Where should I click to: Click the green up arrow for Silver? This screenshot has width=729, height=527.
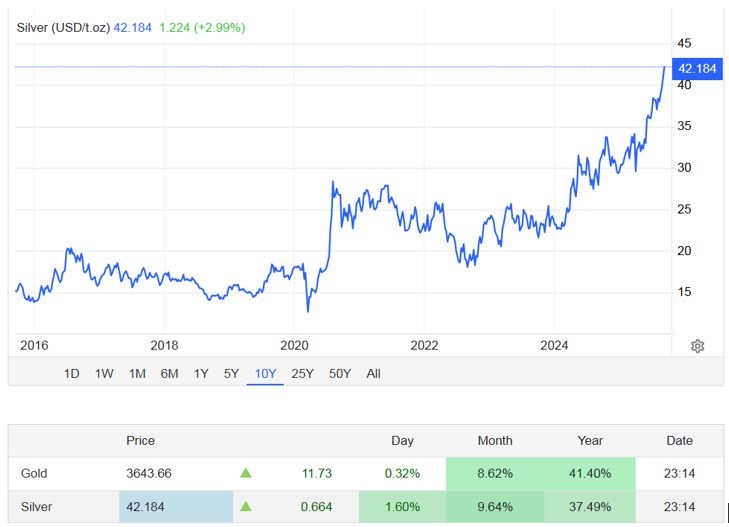(x=245, y=507)
